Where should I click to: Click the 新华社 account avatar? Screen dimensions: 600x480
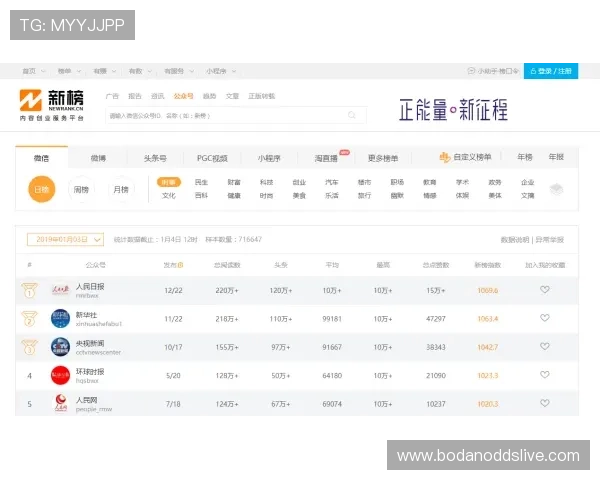coord(60,318)
